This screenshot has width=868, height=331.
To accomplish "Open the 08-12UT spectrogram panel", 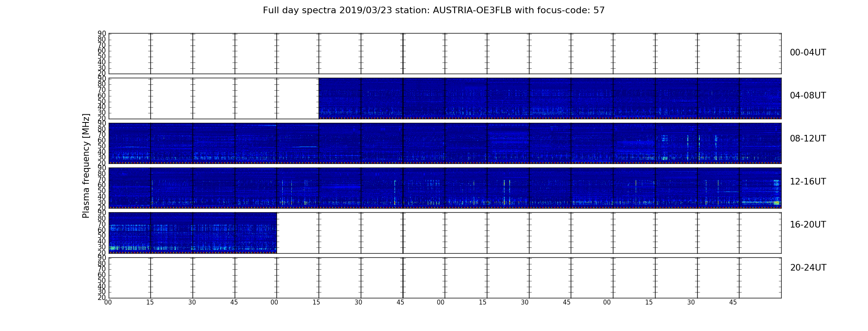I will tap(445, 143).
